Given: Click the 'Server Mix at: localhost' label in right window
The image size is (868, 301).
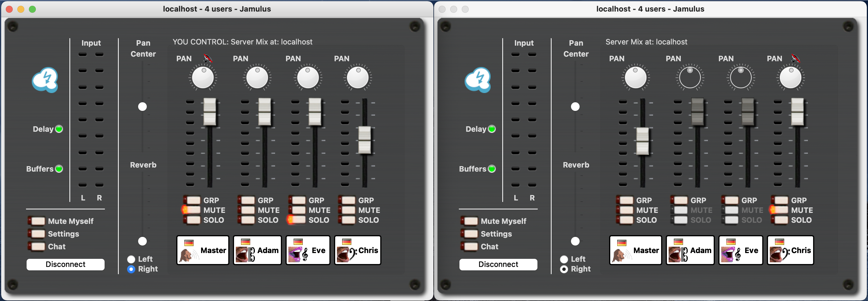Looking at the screenshot, I should 646,42.
